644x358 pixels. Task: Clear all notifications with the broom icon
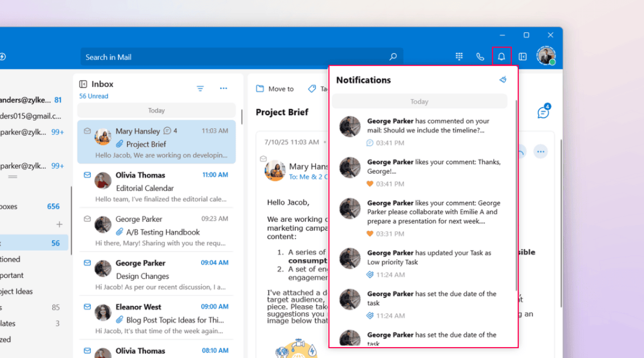click(503, 79)
